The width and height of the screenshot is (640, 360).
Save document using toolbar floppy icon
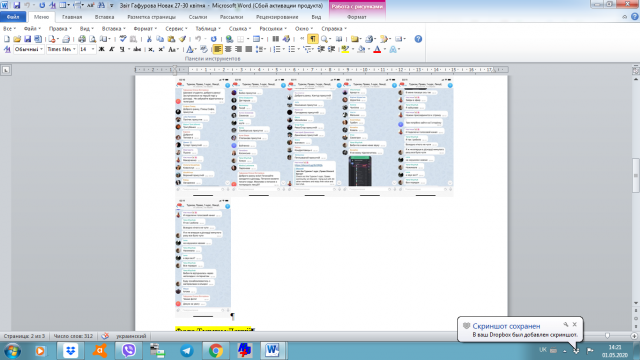click(27, 39)
